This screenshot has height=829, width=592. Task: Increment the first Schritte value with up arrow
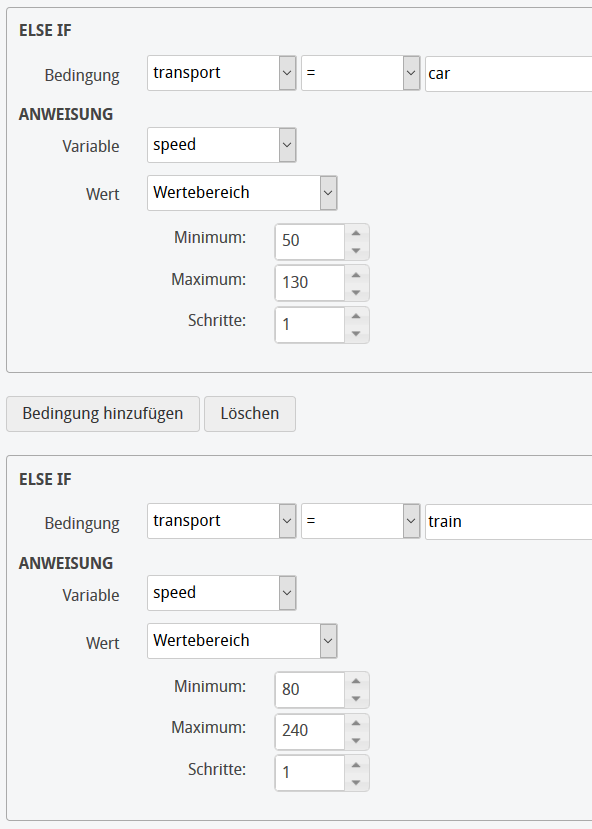click(358, 318)
